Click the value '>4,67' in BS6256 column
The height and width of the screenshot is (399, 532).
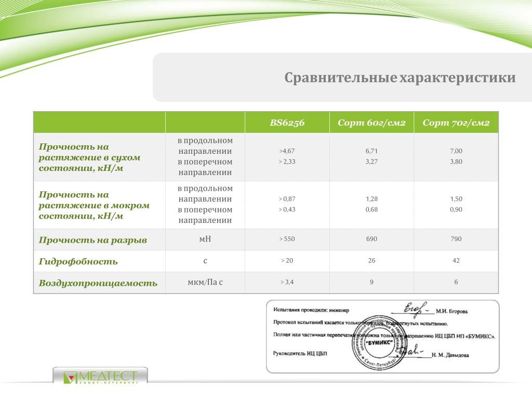[287, 151]
